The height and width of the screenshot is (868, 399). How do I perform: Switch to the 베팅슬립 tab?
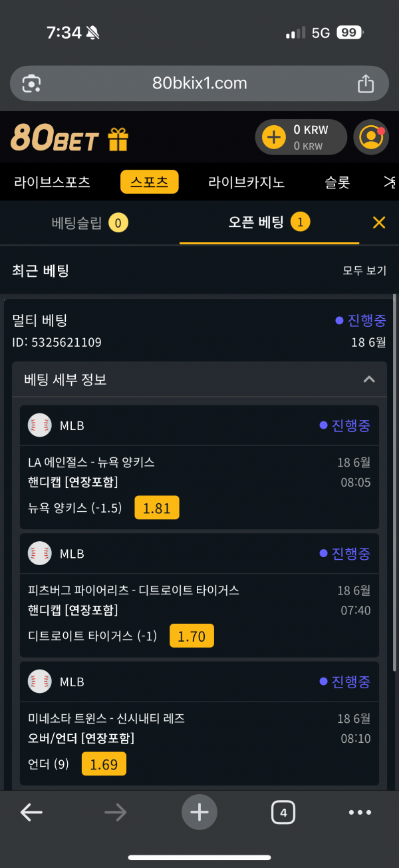[x=90, y=223]
